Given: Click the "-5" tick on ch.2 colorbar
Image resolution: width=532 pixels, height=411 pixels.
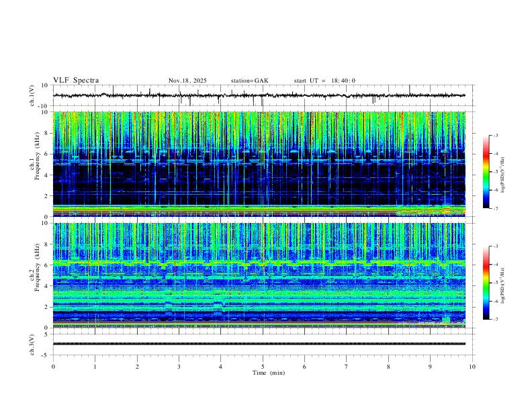Looking at the screenshot, I should click(x=495, y=283).
